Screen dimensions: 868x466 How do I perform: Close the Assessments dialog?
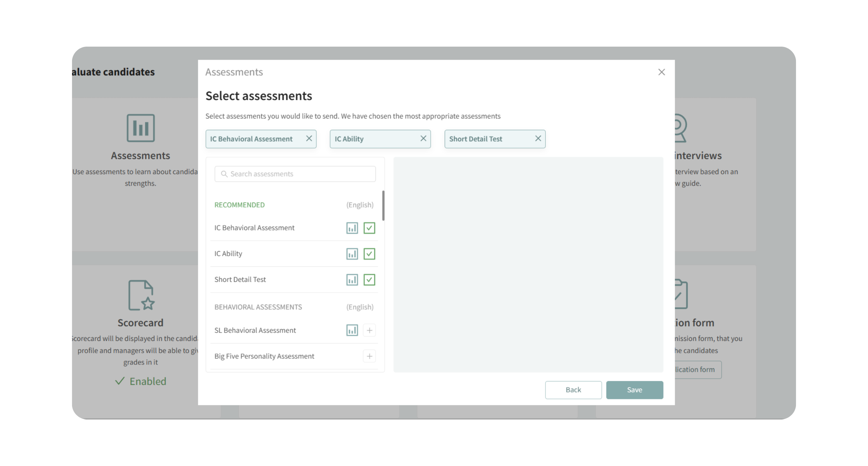click(x=661, y=72)
